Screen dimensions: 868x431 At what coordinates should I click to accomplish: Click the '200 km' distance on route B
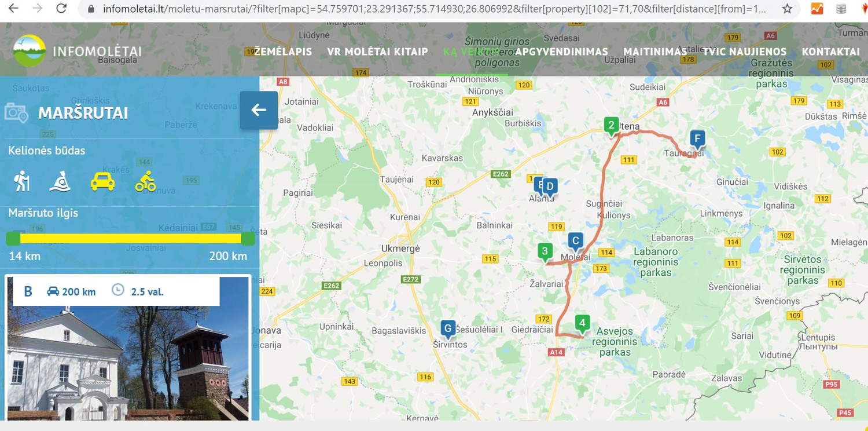pyautogui.click(x=79, y=291)
